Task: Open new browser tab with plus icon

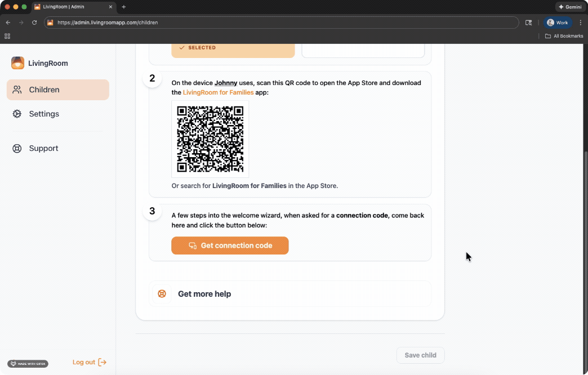Action: [x=124, y=7]
